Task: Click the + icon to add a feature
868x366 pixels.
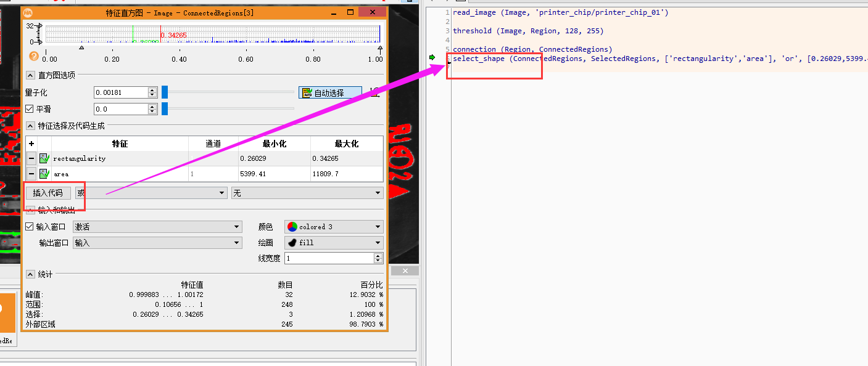Action: [x=31, y=143]
